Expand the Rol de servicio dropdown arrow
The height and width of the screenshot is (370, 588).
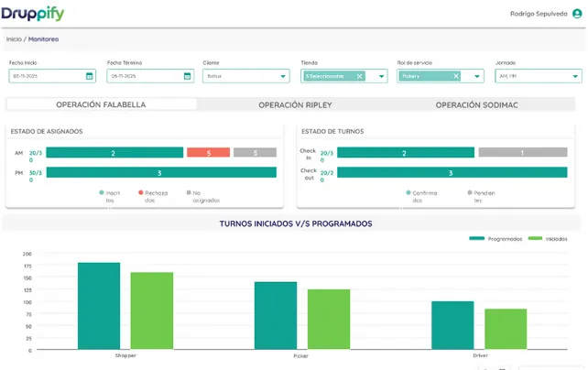(x=477, y=76)
